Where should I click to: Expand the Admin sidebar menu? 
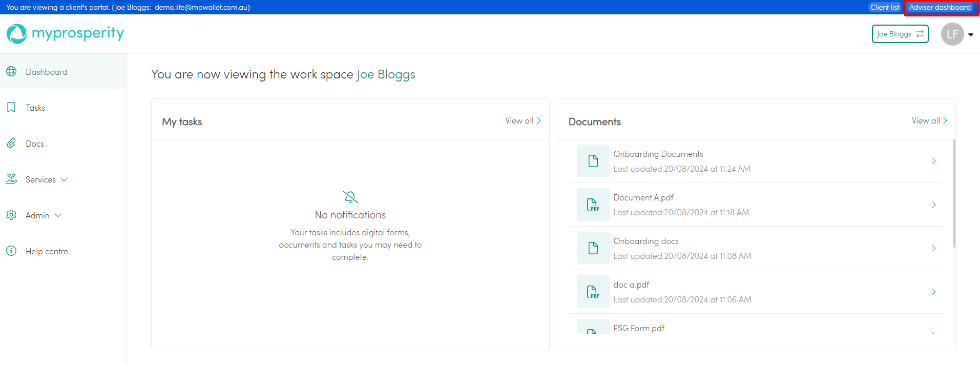click(x=43, y=215)
